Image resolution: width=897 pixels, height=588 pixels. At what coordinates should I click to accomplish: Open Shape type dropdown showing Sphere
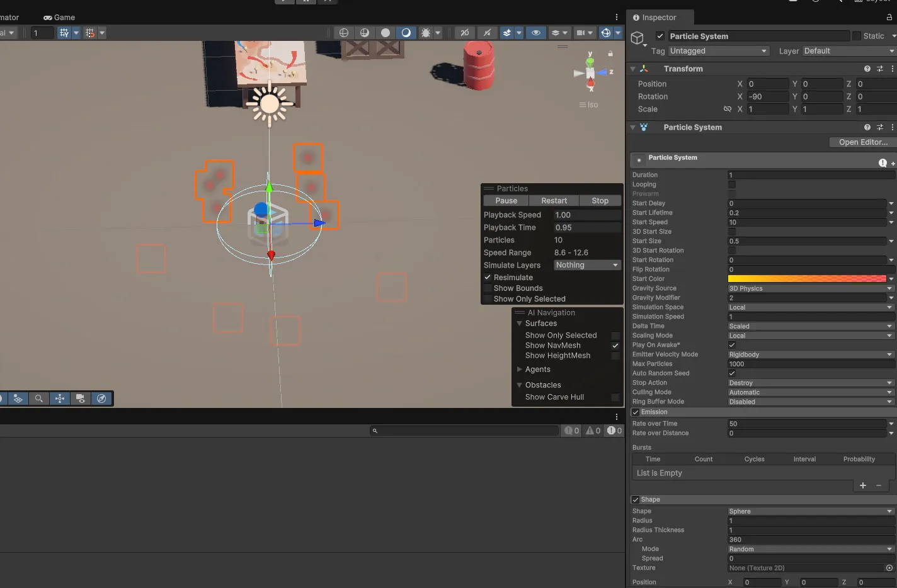coord(811,511)
